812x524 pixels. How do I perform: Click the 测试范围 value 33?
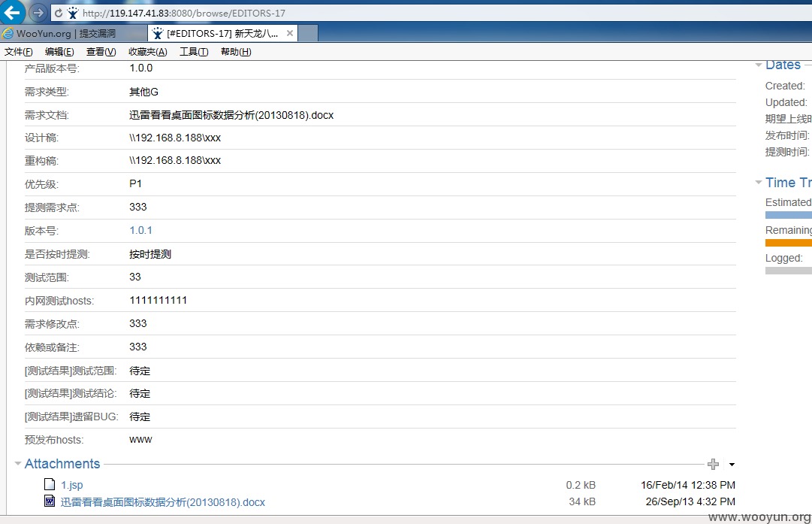coord(135,277)
